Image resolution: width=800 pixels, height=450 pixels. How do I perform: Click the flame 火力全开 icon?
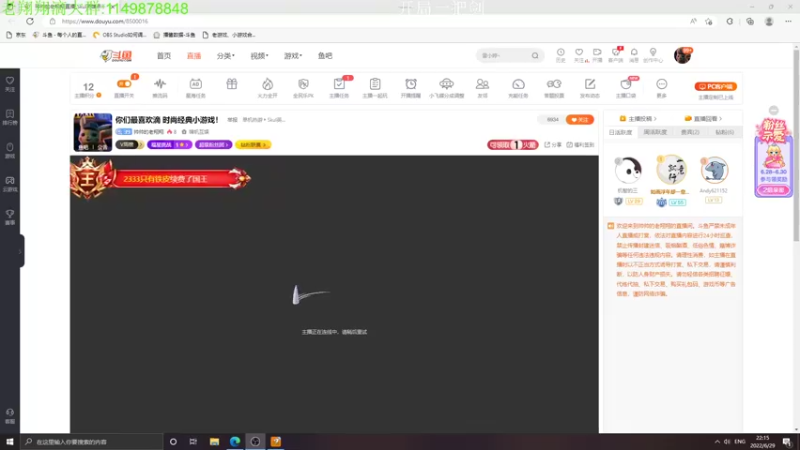pos(267,86)
